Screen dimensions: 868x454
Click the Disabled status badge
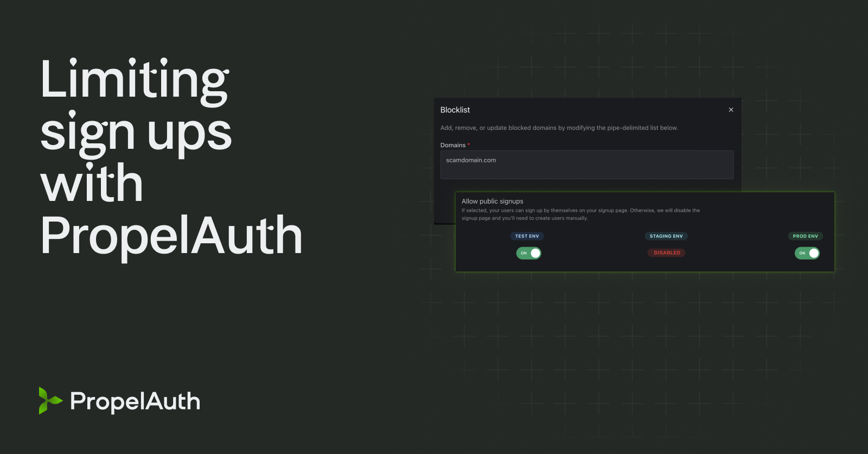(x=667, y=253)
